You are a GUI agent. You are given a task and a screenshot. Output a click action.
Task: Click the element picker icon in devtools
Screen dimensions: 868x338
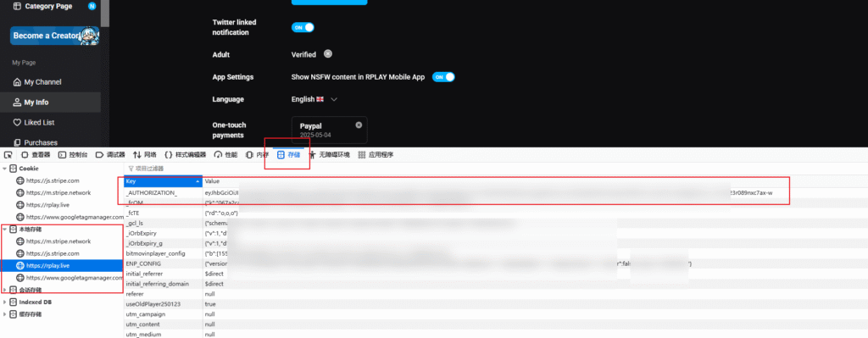[x=8, y=155]
